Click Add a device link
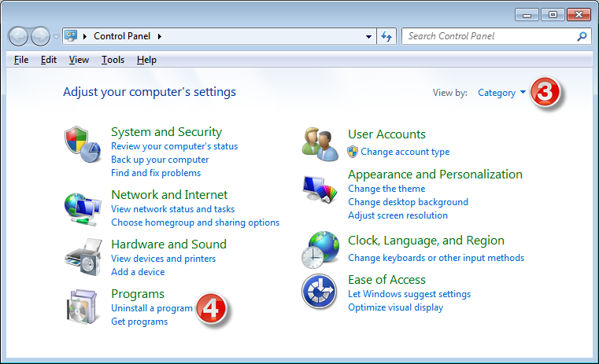599x364 pixels. click(x=138, y=272)
